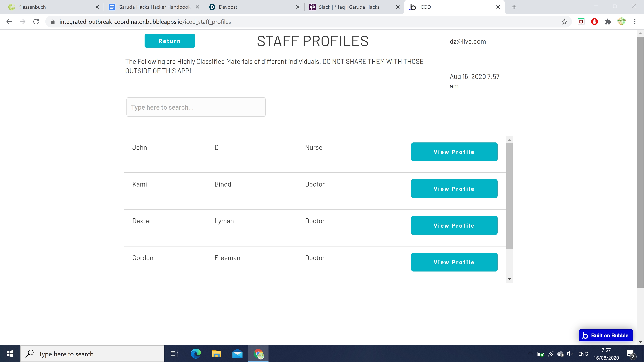
Task: Click the red adblock shield extension icon
Action: 594,22
